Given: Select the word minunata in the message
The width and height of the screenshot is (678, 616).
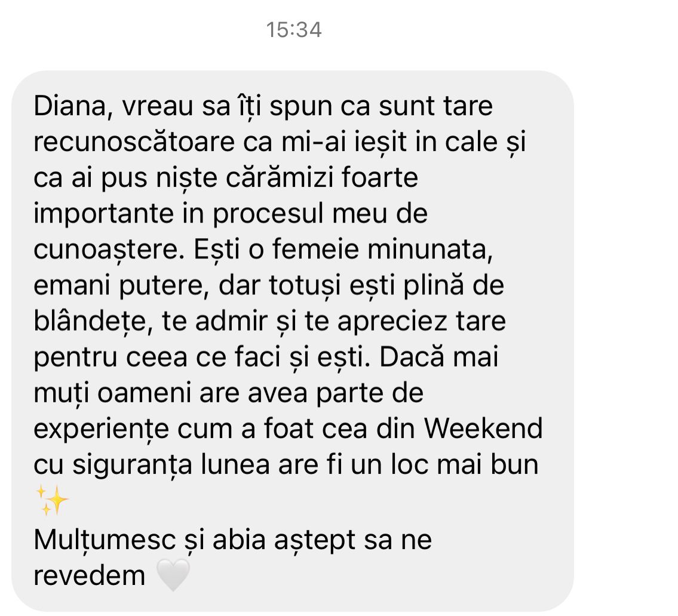Looking at the screenshot, I should click(x=430, y=250).
